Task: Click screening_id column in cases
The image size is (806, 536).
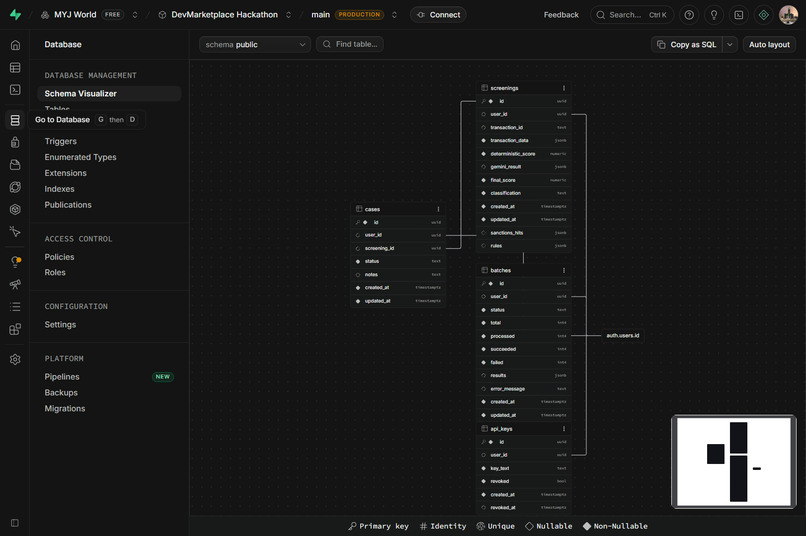Action: click(397, 248)
